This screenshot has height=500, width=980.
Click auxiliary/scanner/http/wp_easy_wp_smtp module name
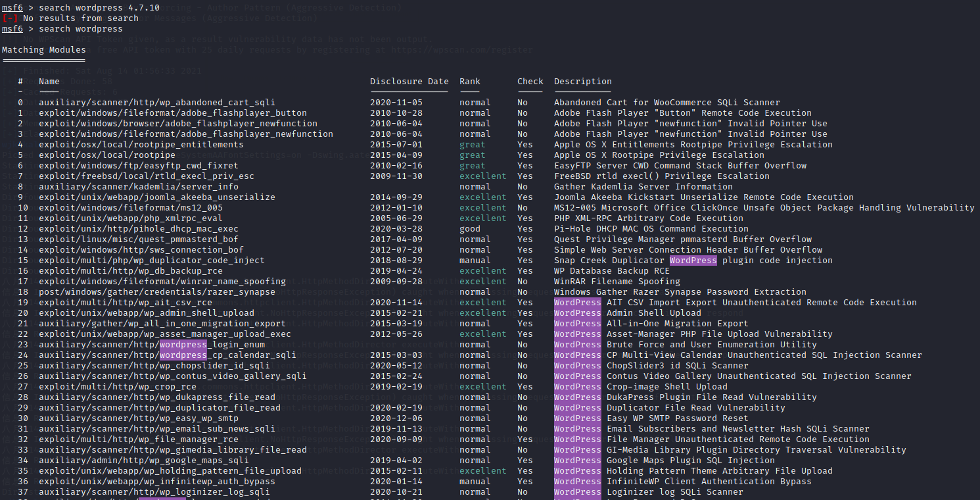(x=139, y=418)
